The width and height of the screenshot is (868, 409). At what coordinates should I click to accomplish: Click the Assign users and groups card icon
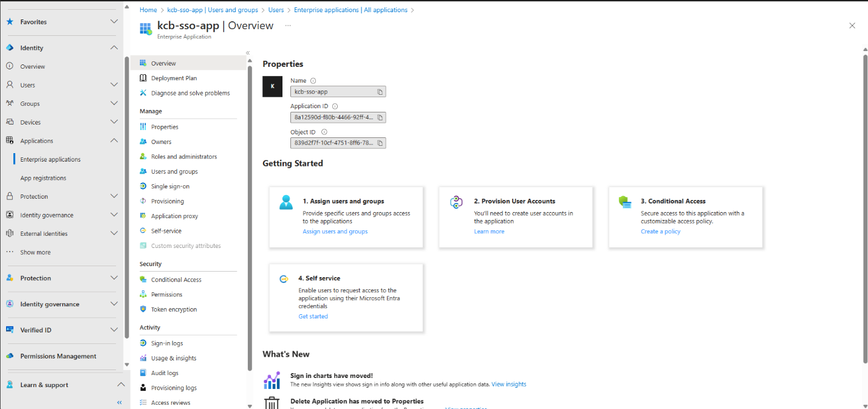click(286, 202)
